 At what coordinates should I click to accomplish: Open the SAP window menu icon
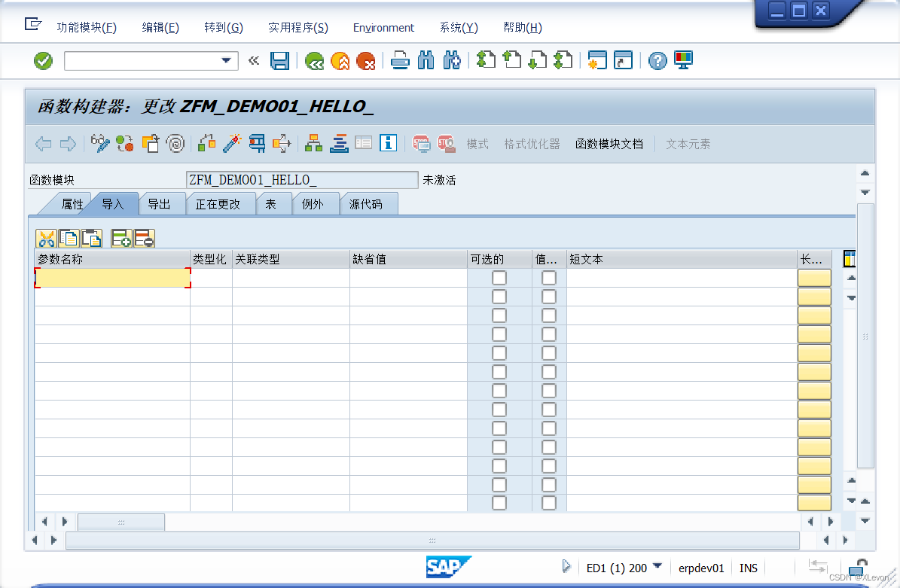(32, 24)
